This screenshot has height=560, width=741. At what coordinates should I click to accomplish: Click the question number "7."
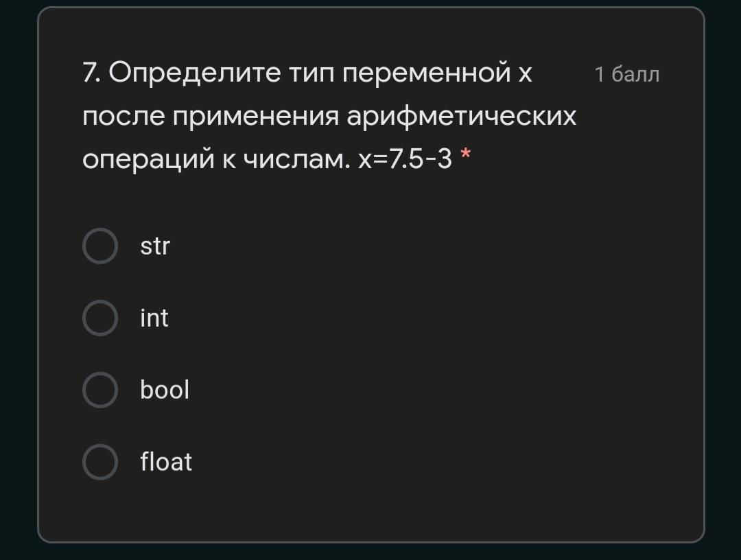pos(92,73)
